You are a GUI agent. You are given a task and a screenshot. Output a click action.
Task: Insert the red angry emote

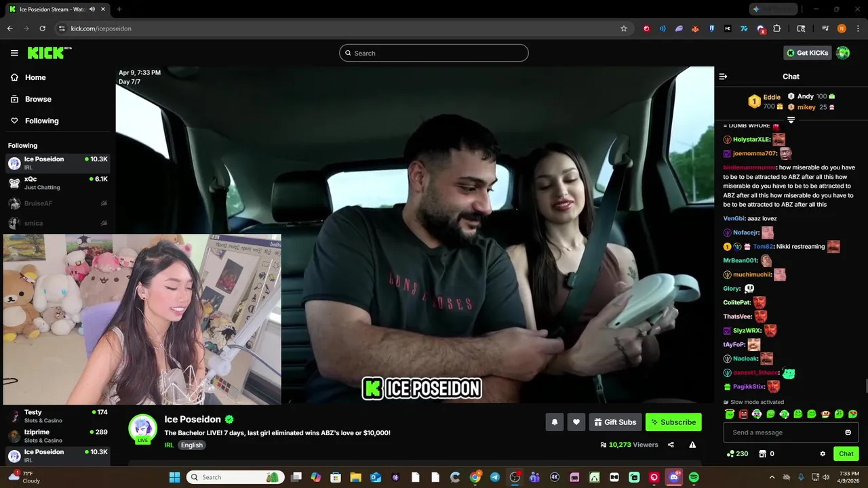point(743,414)
